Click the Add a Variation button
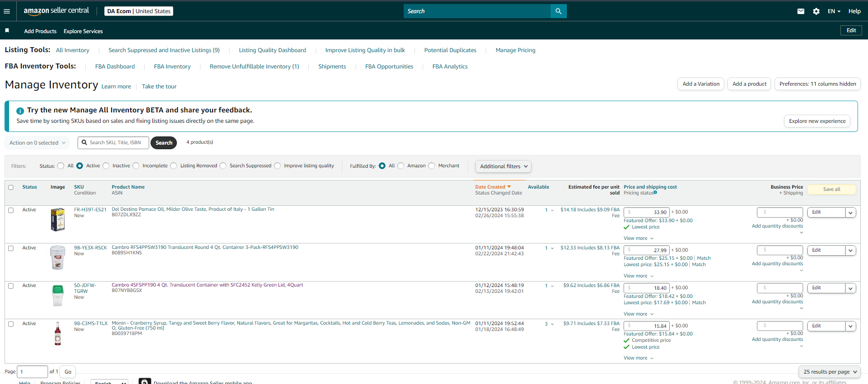The width and height of the screenshot is (868, 384). coord(701,84)
